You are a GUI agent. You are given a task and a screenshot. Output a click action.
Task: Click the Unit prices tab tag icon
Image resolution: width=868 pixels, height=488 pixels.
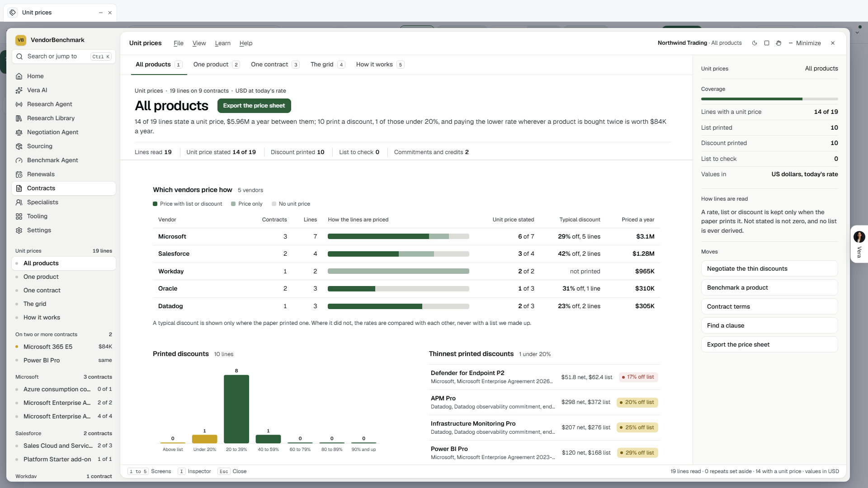(x=13, y=13)
